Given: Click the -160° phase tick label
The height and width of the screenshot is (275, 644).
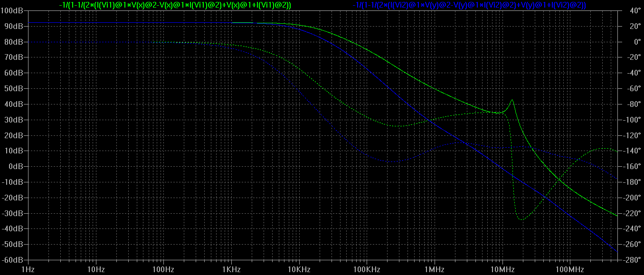Looking at the screenshot, I should [x=633, y=166].
